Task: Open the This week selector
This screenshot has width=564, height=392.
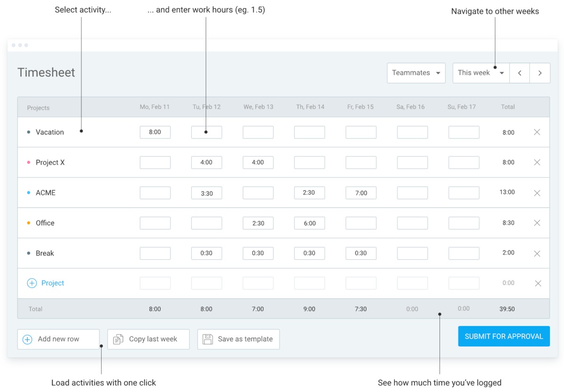Action: click(x=480, y=73)
